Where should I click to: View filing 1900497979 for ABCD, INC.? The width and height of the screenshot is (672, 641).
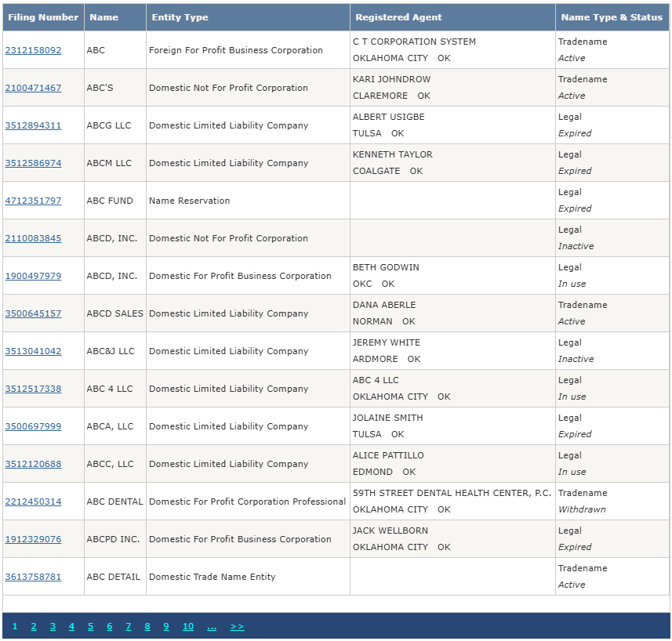point(33,276)
